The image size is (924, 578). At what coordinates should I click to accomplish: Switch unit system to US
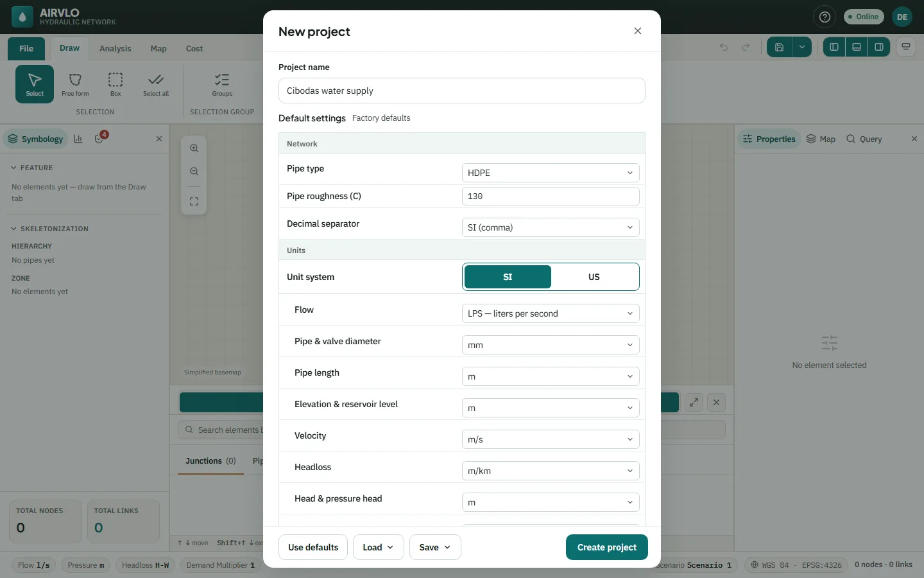click(x=594, y=277)
